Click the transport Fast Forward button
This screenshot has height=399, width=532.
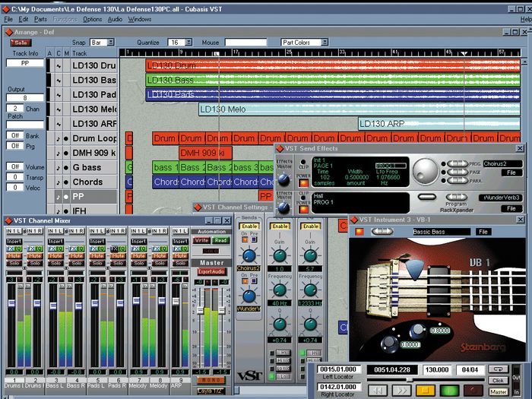click(x=401, y=391)
